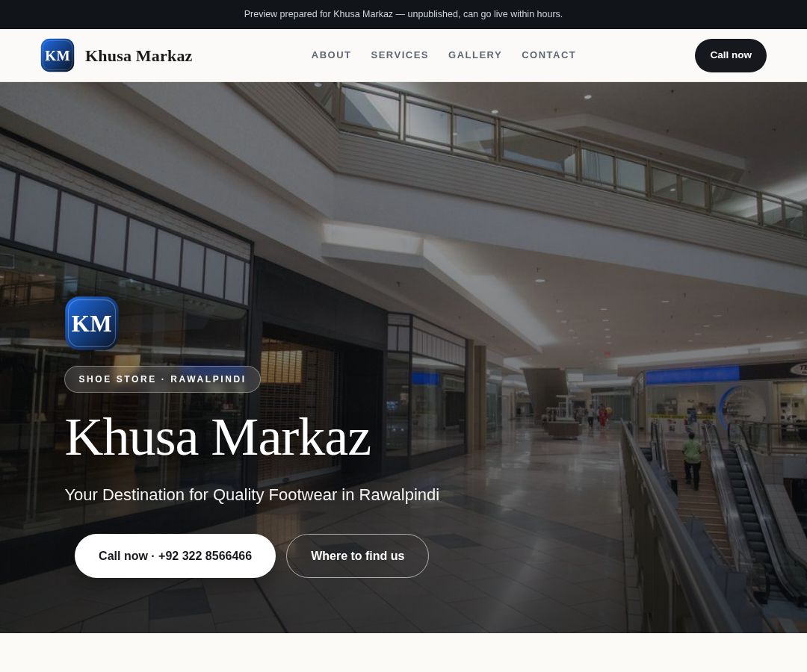
Task: Open the Gallery nav item
Action: (474, 55)
